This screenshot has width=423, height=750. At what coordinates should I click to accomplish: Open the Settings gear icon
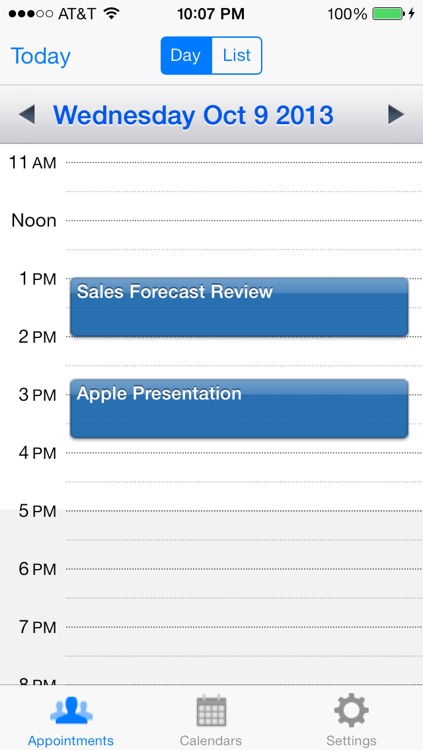coord(351,710)
